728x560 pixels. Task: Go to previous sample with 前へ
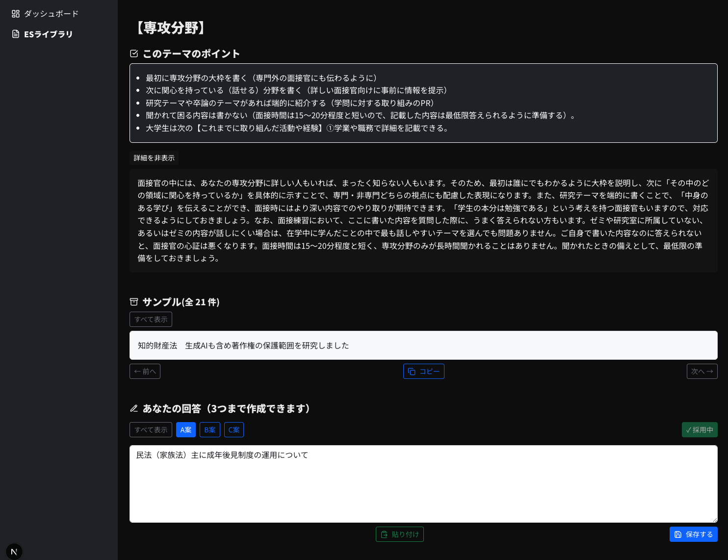click(x=145, y=372)
